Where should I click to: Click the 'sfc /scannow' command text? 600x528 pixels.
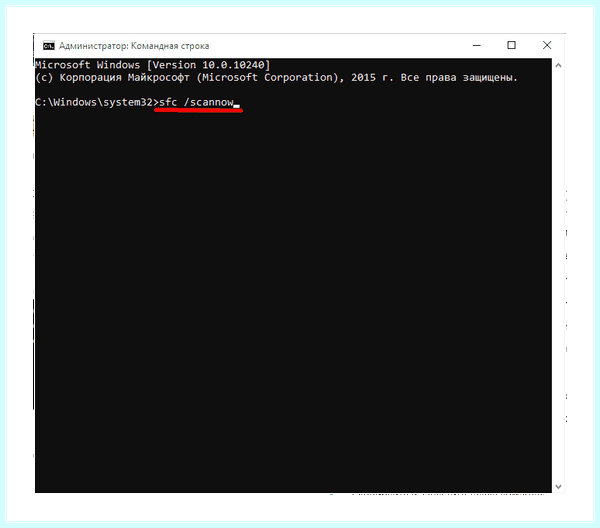(196, 103)
